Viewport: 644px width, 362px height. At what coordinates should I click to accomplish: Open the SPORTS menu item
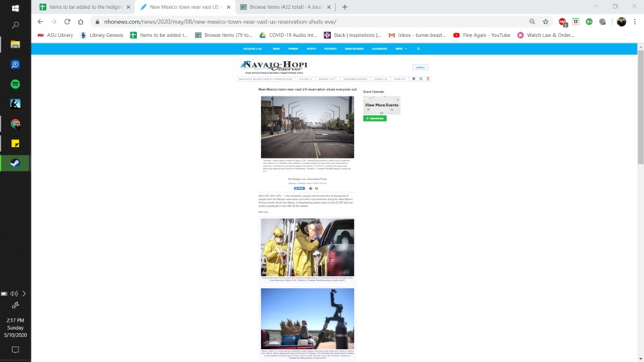312,49
